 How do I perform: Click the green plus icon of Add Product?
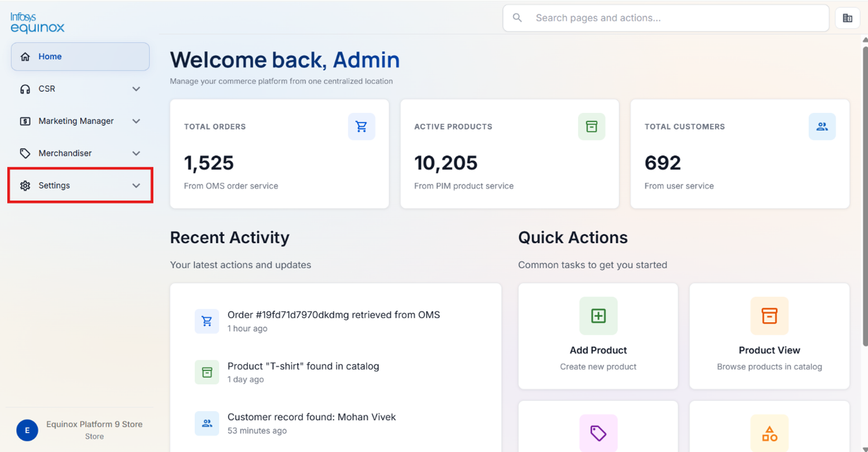pyautogui.click(x=598, y=316)
